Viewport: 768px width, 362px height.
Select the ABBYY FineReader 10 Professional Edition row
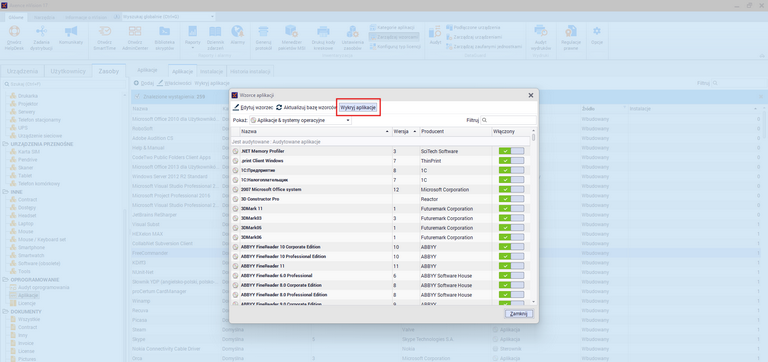pos(380,257)
